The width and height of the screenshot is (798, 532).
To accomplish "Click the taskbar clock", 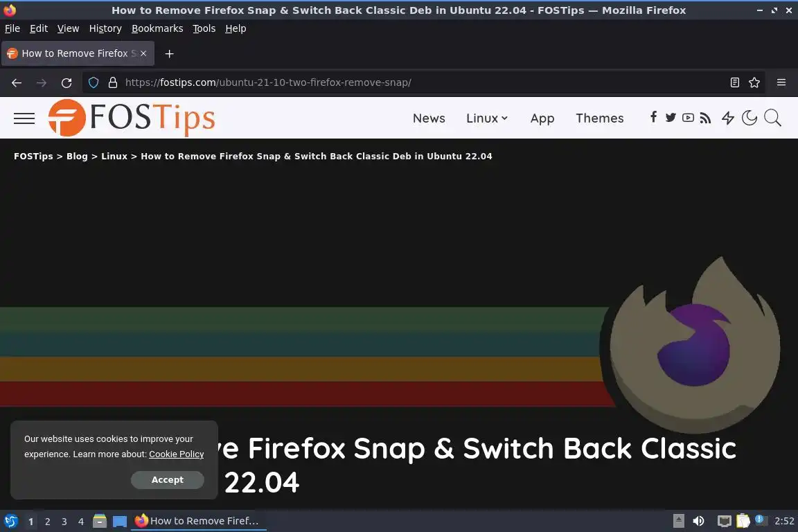I will (x=784, y=521).
